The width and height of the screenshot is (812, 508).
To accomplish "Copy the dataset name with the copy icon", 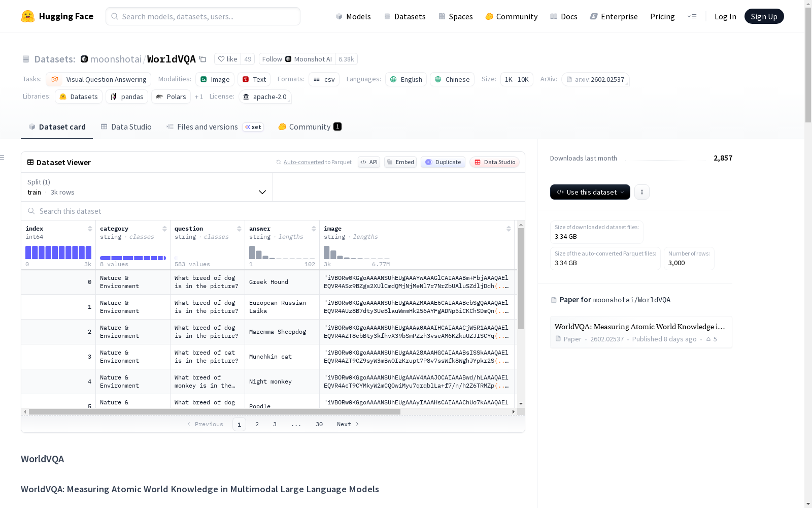I will (x=202, y=59).
